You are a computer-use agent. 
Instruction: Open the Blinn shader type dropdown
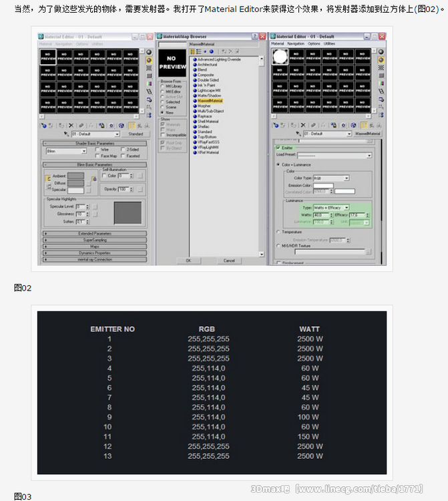tap(65, 151)
